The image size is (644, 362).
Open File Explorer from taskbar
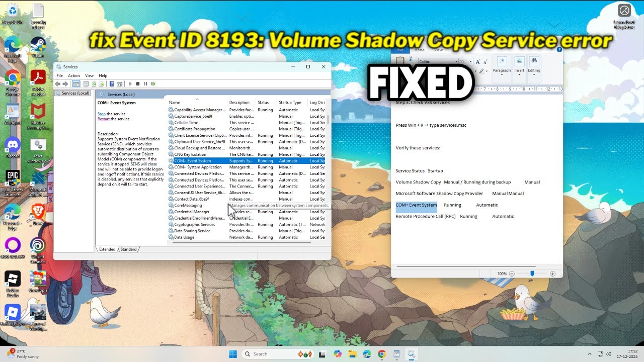(x=352, y=354)
